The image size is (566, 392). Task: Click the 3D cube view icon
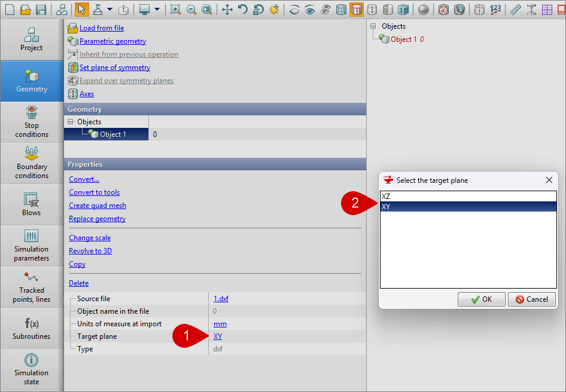pos(404,10)
